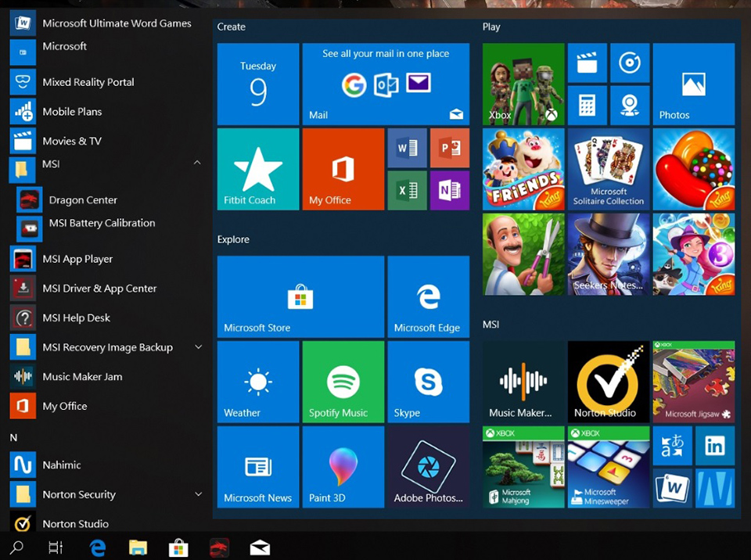
Task: Open taskbar search magnifier
Action: (16, 547)
